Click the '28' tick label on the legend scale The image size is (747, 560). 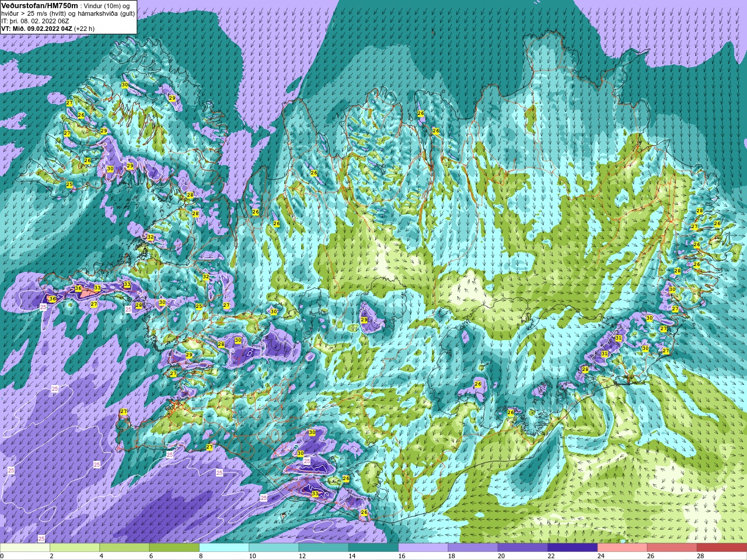700,556
